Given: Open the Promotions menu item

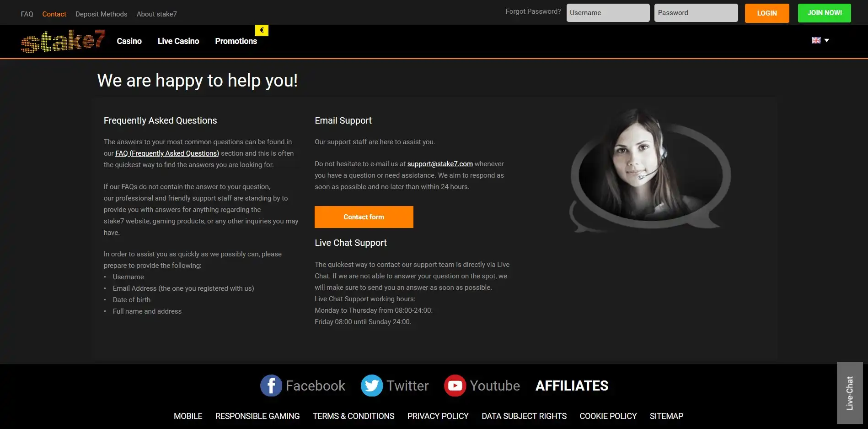Looking at the screenshot, I should click(x=236, y=41).
